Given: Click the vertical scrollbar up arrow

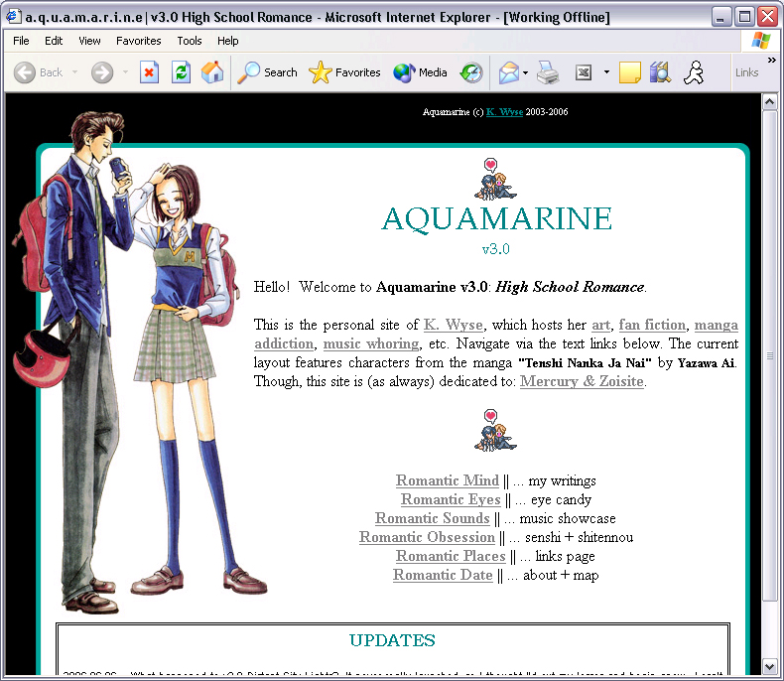Looking at the screenshot, I should pyautogui.click(x=769, y=102).
